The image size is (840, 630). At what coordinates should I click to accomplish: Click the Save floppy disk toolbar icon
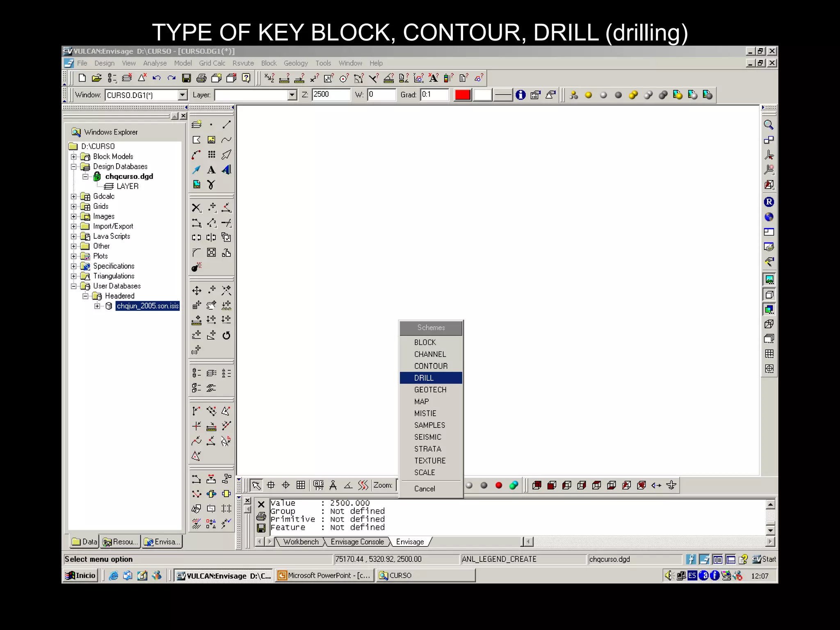[187, 78]
